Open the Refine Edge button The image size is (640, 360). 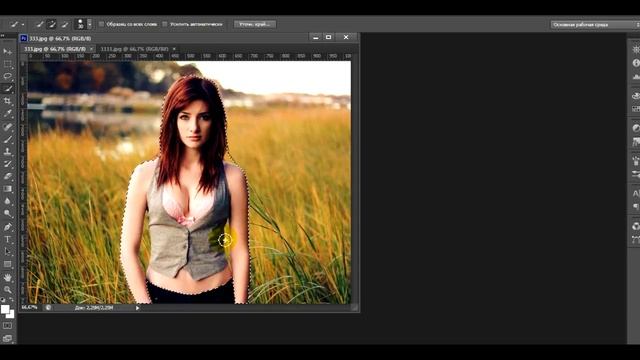(255, 24)
